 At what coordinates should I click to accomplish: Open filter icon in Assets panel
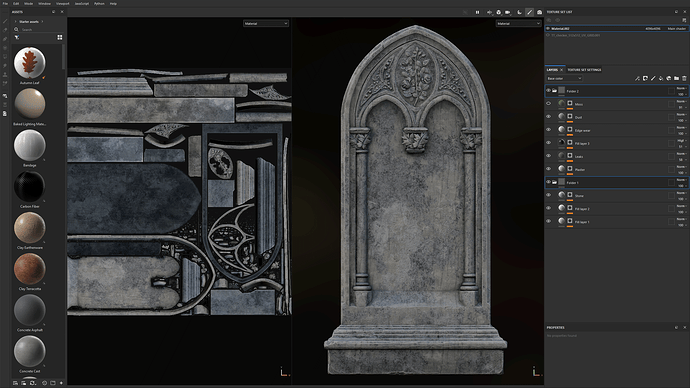coord(17,37)
